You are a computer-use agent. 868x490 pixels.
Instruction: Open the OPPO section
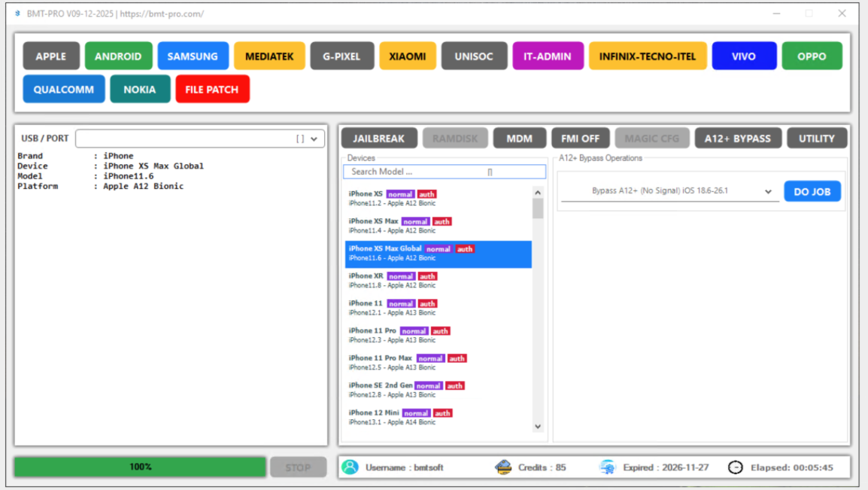tap(812, 56)
